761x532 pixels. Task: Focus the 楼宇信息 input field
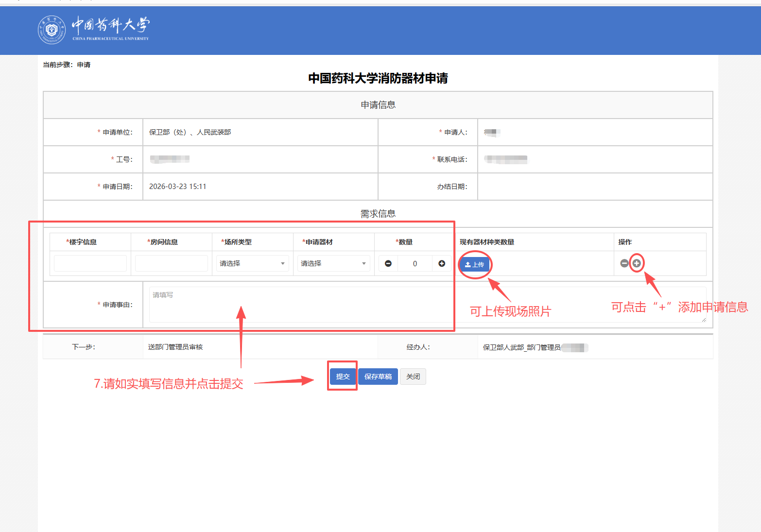click(x=90, y=263)
